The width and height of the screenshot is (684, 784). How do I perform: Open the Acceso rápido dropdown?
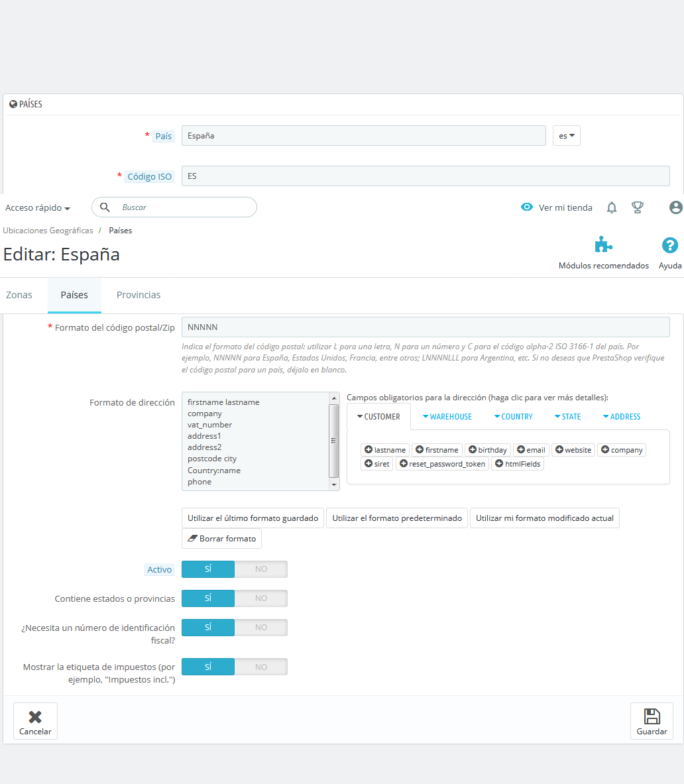click(x=38, y=207)
